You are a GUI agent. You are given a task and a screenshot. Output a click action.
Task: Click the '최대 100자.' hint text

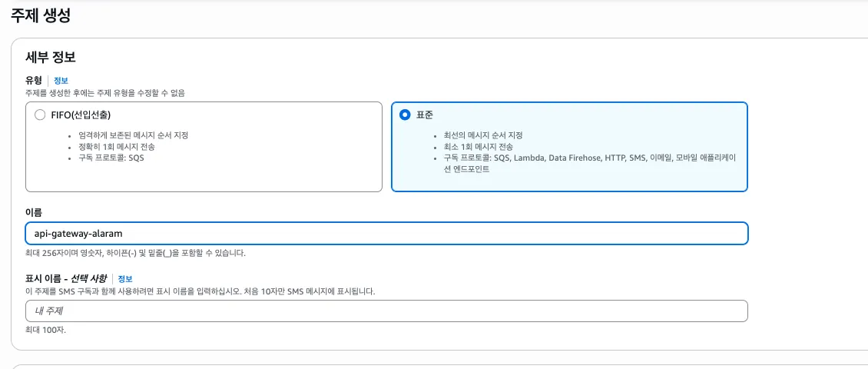pyautogui.click(x=46, y=330)
